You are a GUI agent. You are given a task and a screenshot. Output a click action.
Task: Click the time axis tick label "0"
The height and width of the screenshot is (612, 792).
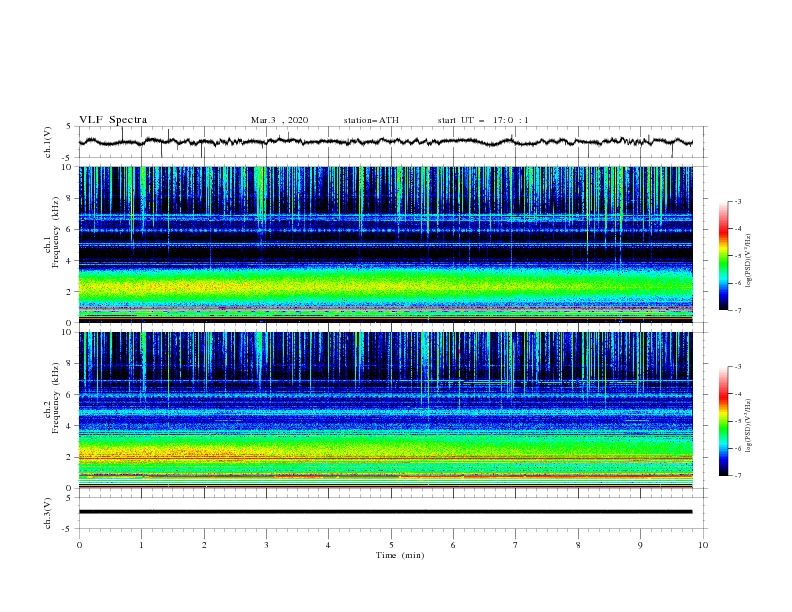79,545
